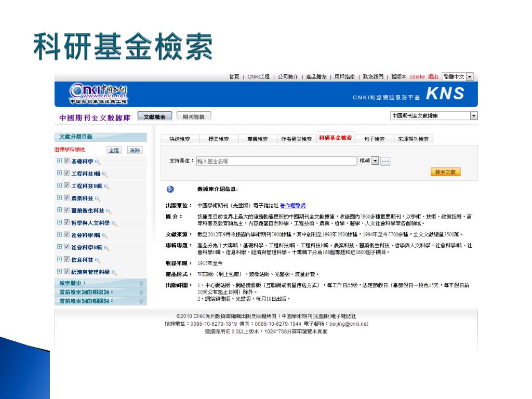
Task: Click the CNKI 中國知網 logo
Action: (x=98, y=94)
